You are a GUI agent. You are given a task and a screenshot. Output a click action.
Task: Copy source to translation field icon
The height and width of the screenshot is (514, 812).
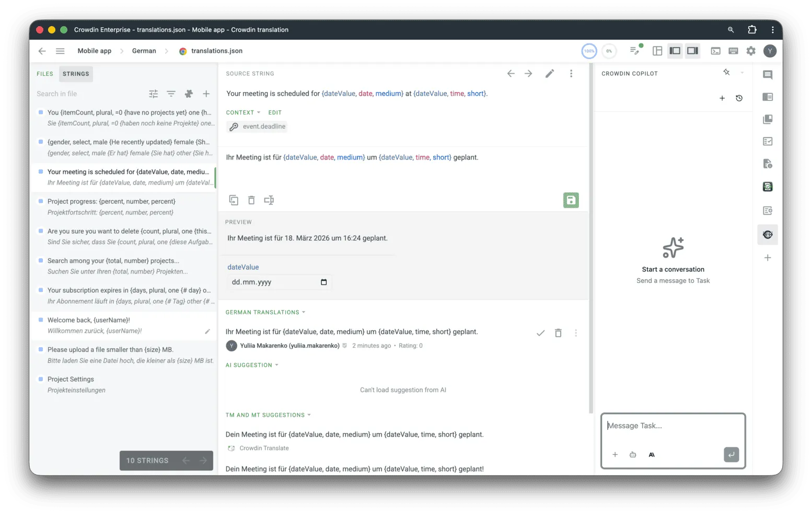point(234,200)
